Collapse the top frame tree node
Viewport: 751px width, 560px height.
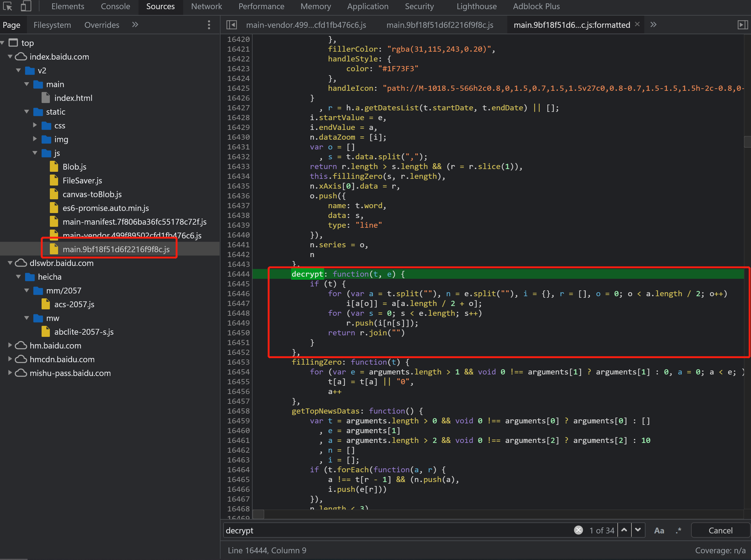(x=3, y=43)
